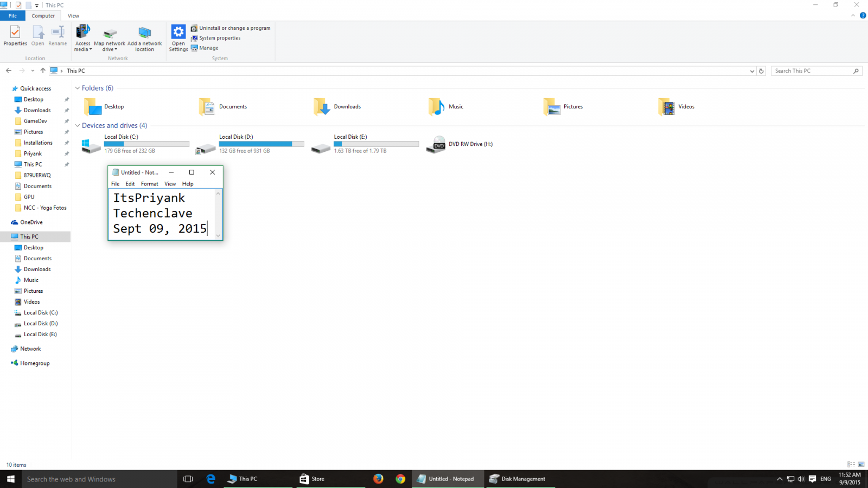Open the Windows Start menu
The image size is (868, 488).
tap(11, 479)
